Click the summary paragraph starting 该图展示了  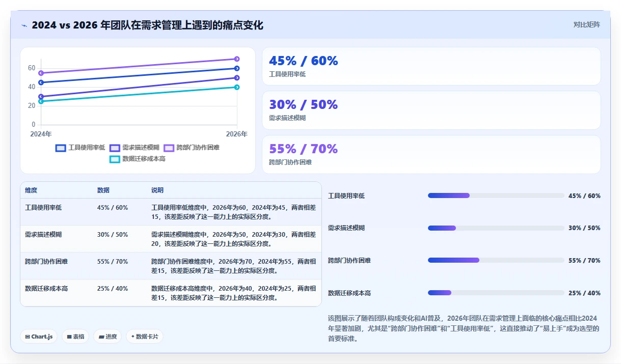[x=464, y=328]
